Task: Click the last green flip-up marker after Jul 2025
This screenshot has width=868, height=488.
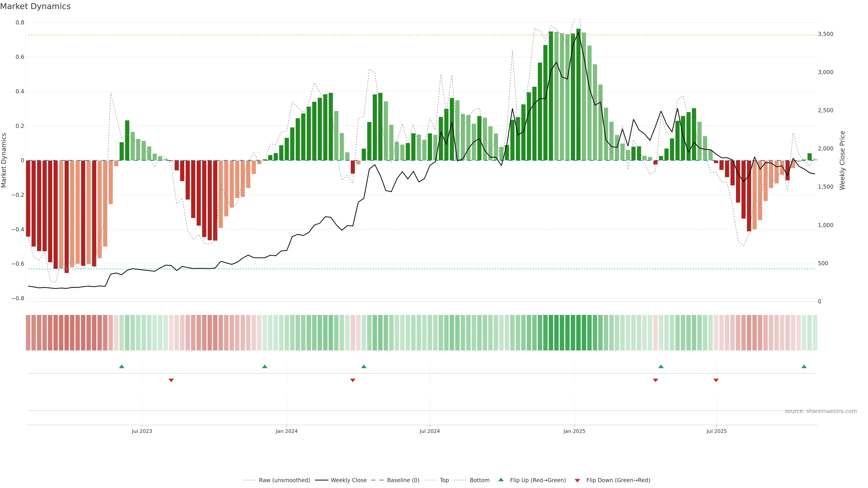Action: (804, 366)
